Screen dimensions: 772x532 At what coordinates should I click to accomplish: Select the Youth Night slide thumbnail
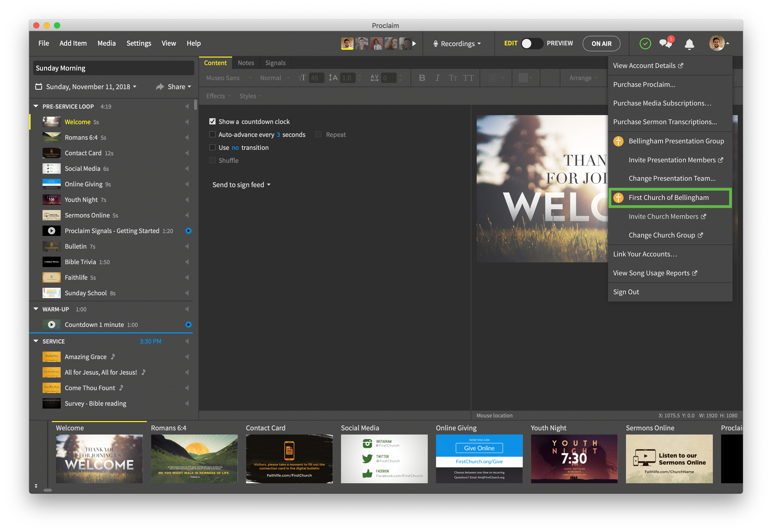574,458
